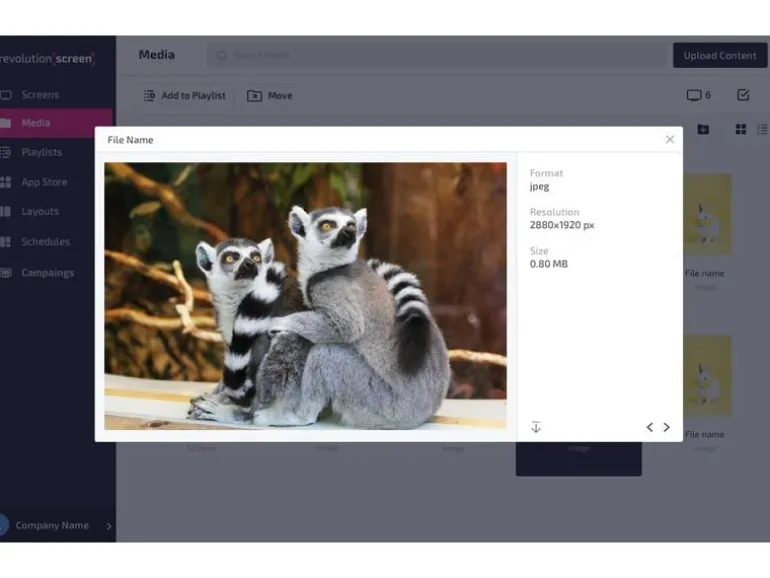Open the upper rabbit thumbnail
This screenshot has height=578, width=770.
707,215
